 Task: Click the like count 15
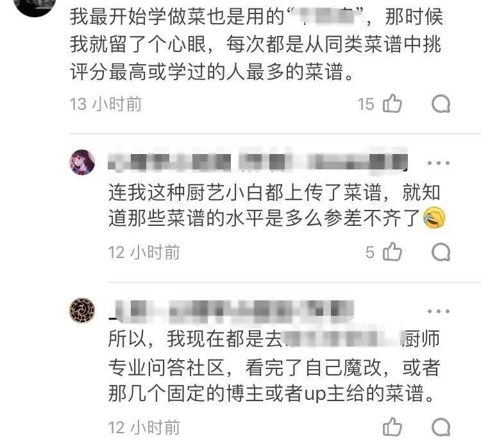click(366, 104)
